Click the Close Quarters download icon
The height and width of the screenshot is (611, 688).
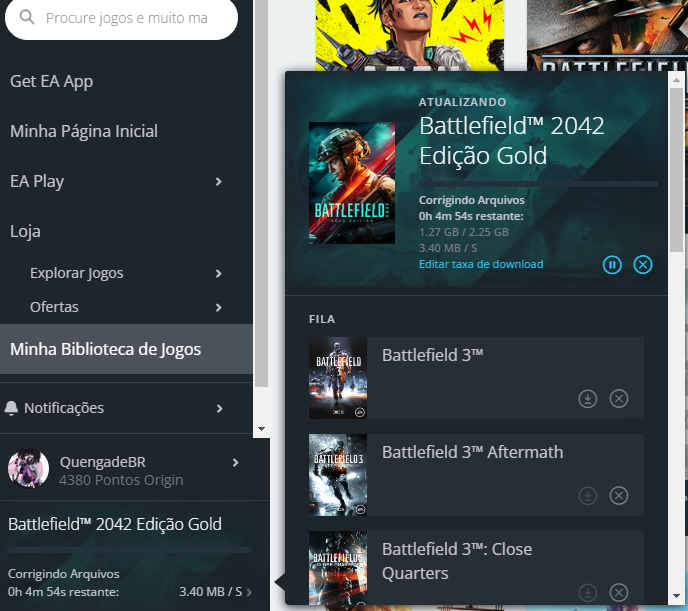click(x=588, y=593)
